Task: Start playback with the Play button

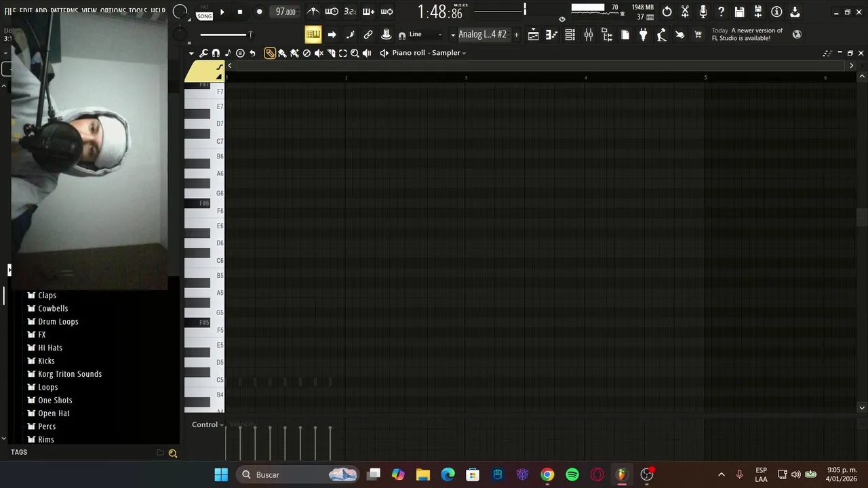Action: pos(222,12)
